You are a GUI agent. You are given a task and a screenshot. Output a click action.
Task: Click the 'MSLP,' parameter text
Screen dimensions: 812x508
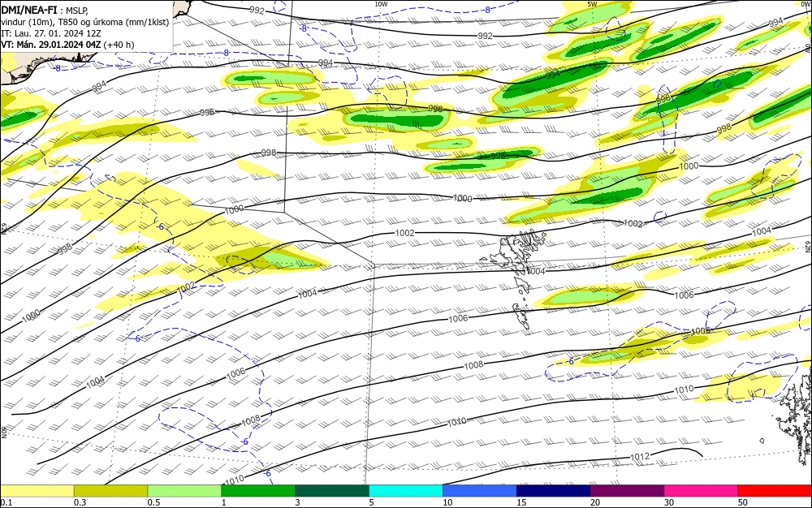click(x=77, y=11)
